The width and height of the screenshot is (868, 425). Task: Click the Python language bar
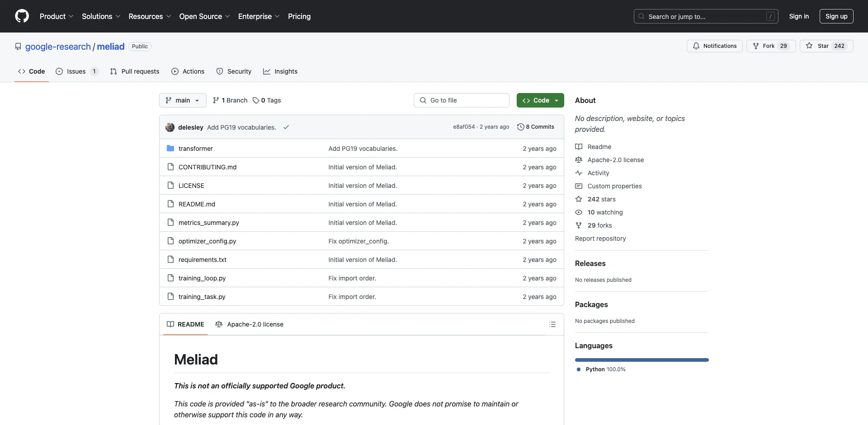(x=642, y=360)
